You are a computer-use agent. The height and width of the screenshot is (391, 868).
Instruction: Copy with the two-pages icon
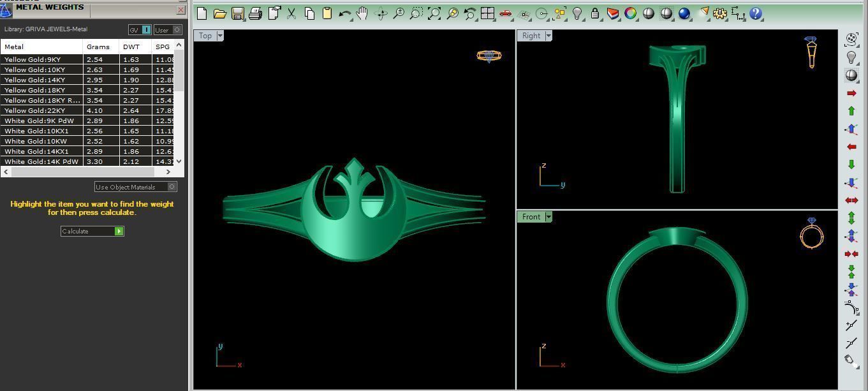click(x=309, y=13)
